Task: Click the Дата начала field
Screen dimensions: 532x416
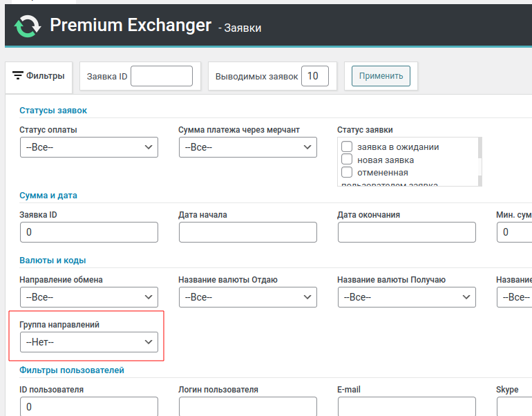Action: [x=247, y=232]
